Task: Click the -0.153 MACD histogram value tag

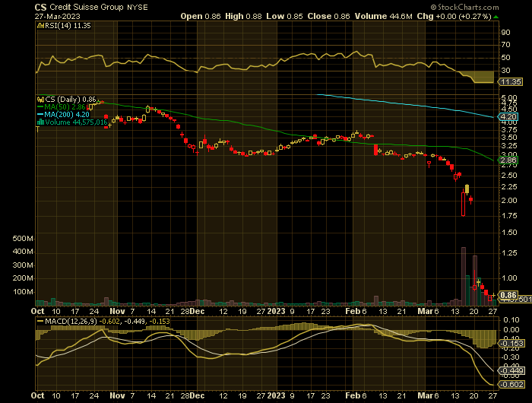Action: pos(511,344)
